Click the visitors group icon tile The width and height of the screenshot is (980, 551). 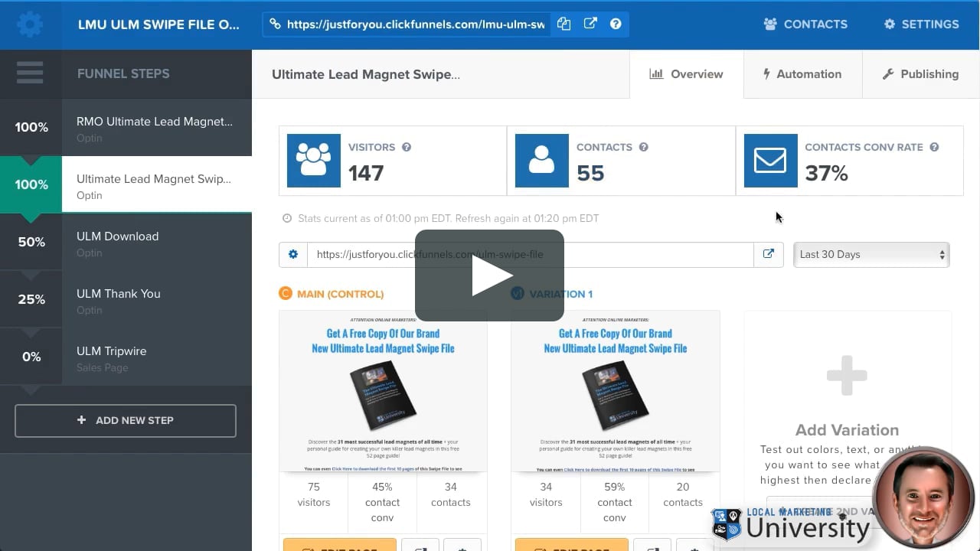[314, 161]
